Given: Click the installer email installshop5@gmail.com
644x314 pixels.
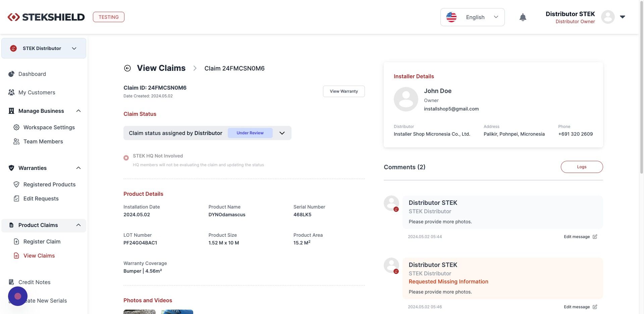Looking at the screenshot, I should tap(451, 109).
